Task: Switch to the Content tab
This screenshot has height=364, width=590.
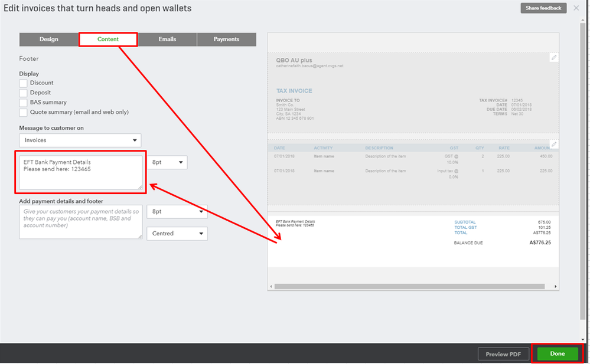Action: (108, 39)
